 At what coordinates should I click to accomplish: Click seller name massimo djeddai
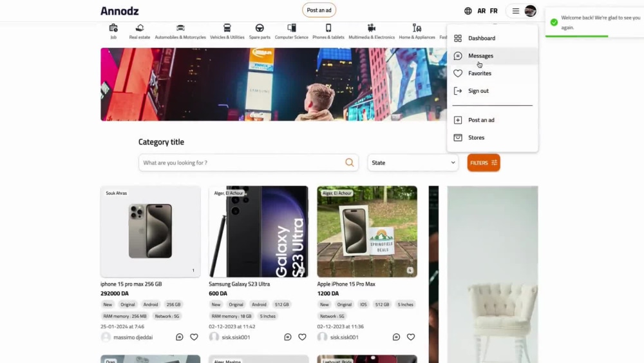tap(133, 337)
